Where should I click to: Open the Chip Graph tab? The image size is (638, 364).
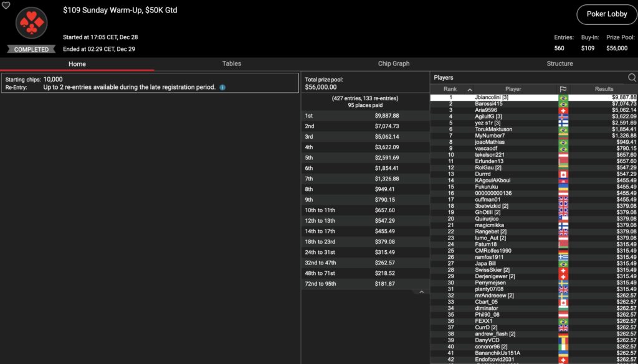click(x=394, y=63)
